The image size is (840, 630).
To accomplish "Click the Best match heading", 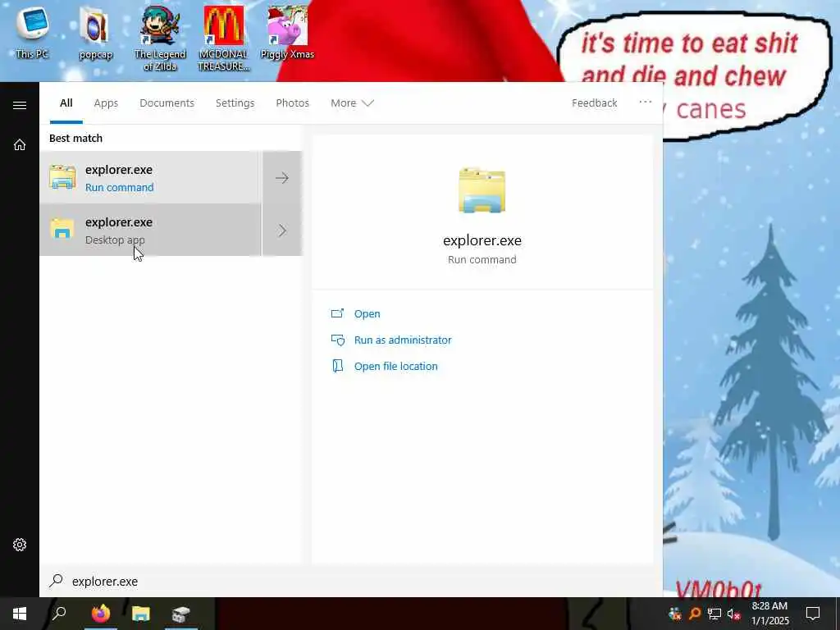I will pyautogui.click(x=75, y=138).
